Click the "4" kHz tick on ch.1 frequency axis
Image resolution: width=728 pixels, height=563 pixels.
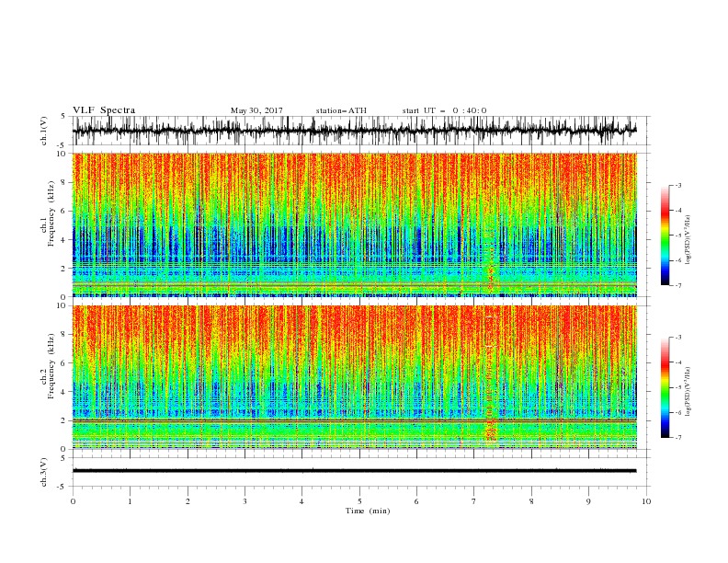coord(65,240)
